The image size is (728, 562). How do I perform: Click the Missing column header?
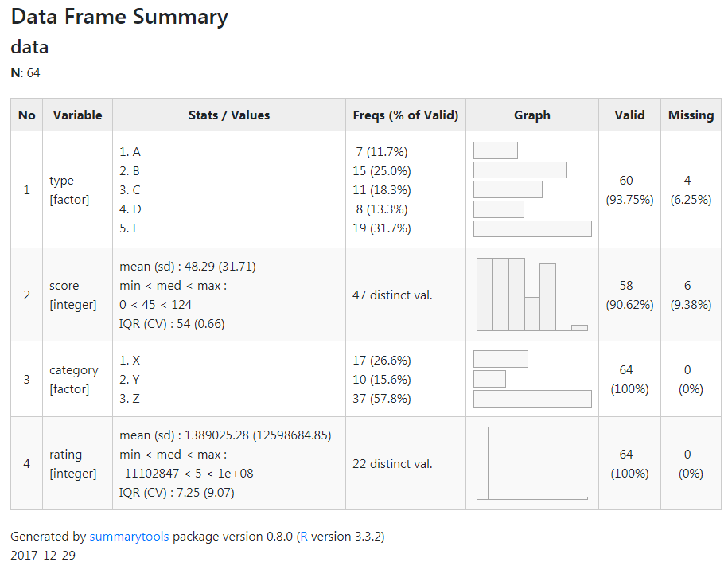point(691,115)
